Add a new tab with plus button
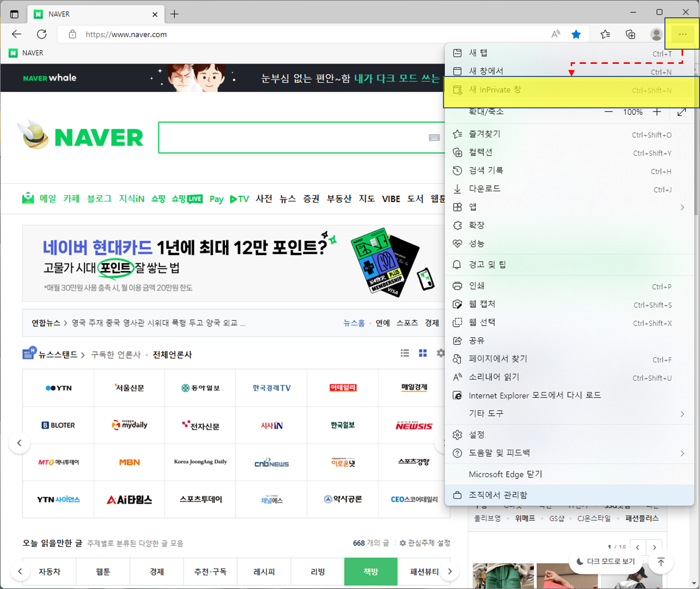This screenshot has height=589, width=700. tap(174, 14)
